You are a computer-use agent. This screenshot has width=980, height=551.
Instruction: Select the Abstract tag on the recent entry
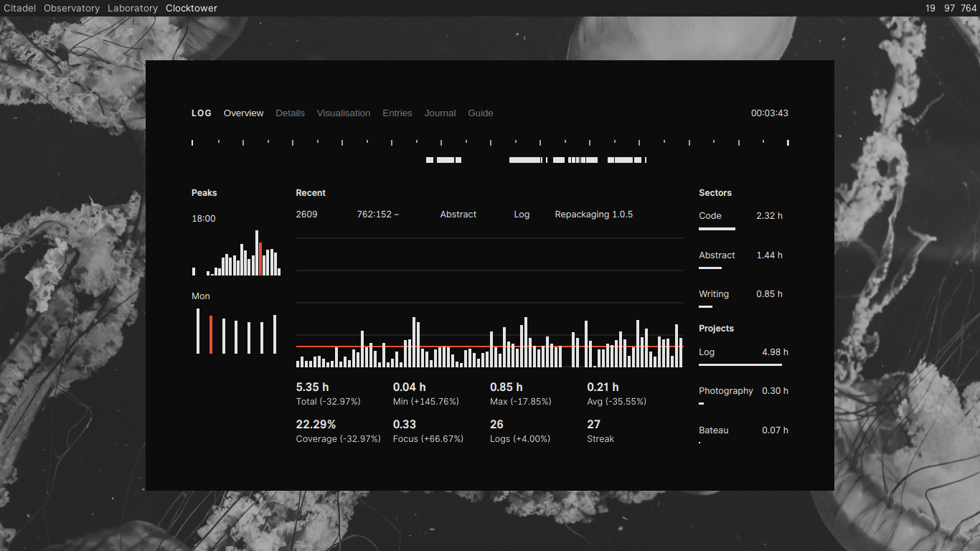[458, 214]
